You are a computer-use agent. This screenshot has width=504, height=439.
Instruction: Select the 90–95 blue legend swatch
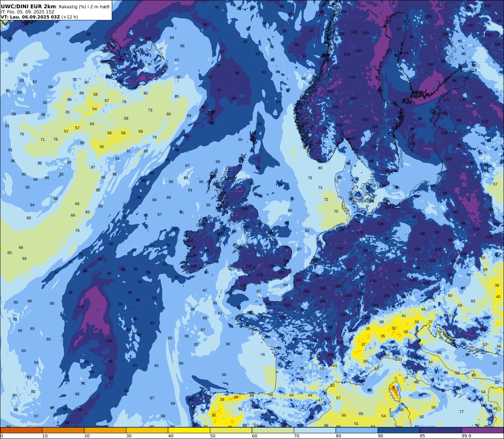[x=398, y=430]
